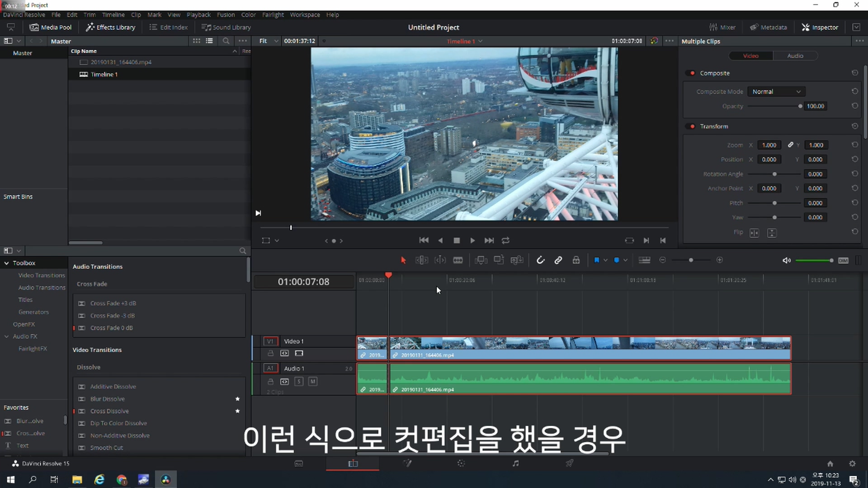Collapse the Toolbox tree expander
868x488 pixels.
click(x=7, y=263)
